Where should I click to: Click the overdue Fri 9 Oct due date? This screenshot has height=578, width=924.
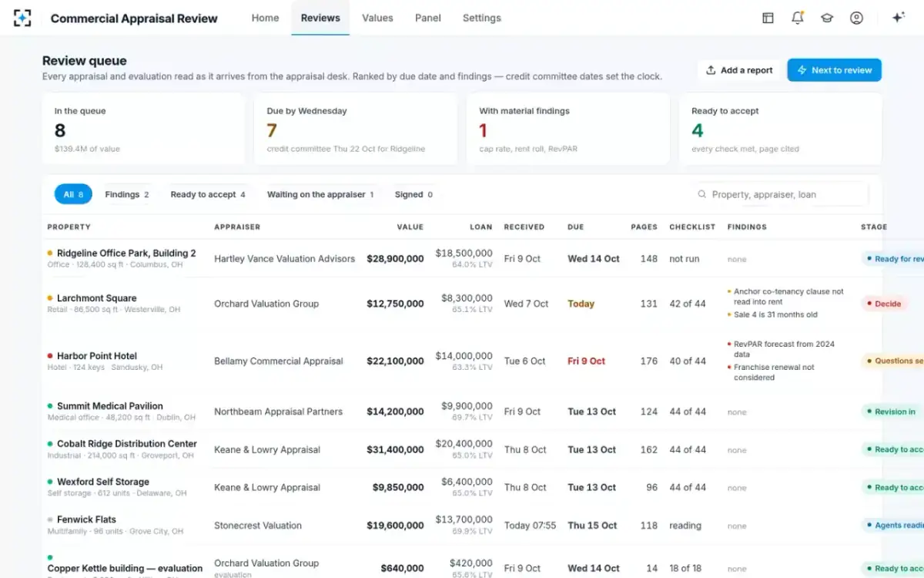(x=587, y=361)
